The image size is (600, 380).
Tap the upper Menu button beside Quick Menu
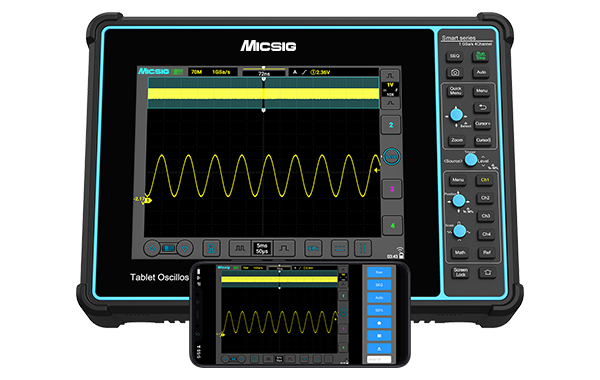(482, 91)
